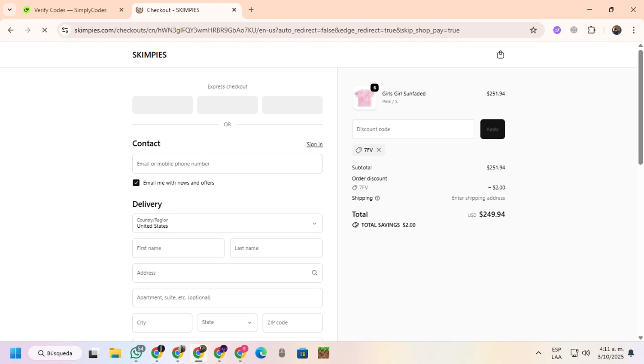Click the Sign in link
The image size is (644, 364).
[315, 144]
